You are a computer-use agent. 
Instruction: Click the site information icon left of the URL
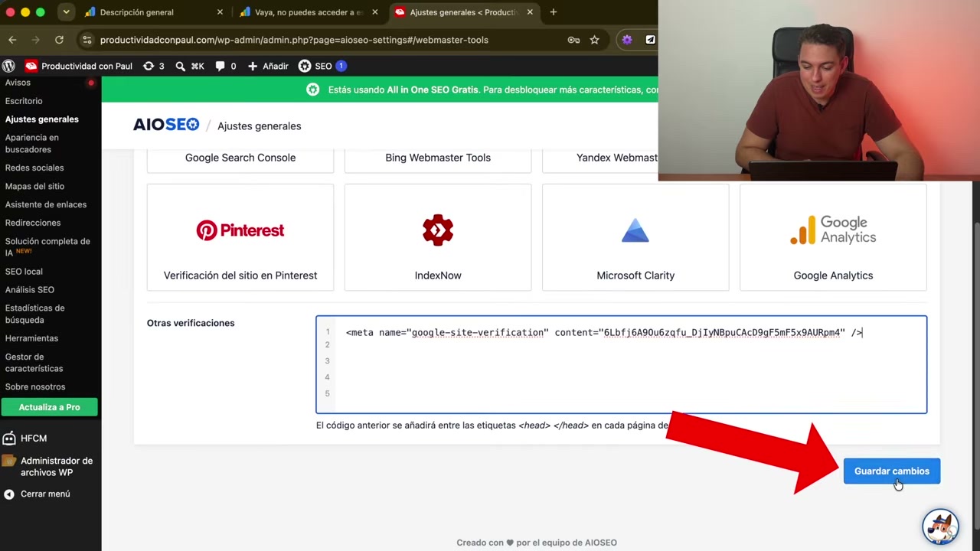(87, 40)
